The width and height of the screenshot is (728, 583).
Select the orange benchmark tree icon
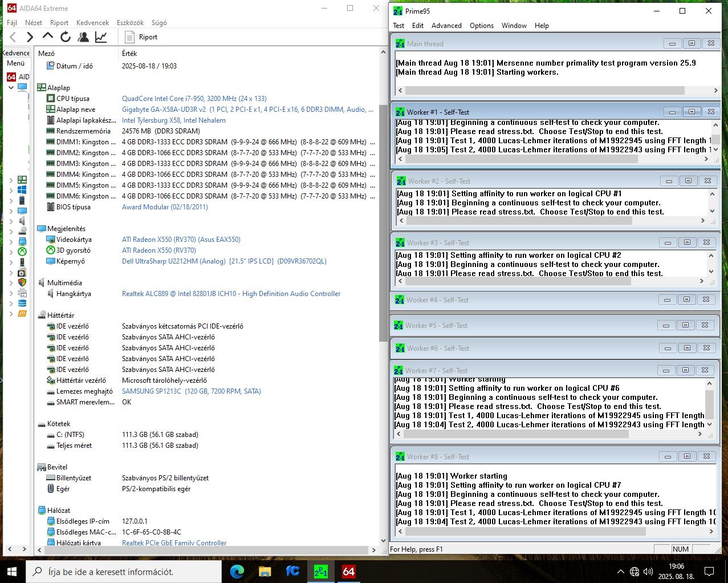click(x=22, y=313)
